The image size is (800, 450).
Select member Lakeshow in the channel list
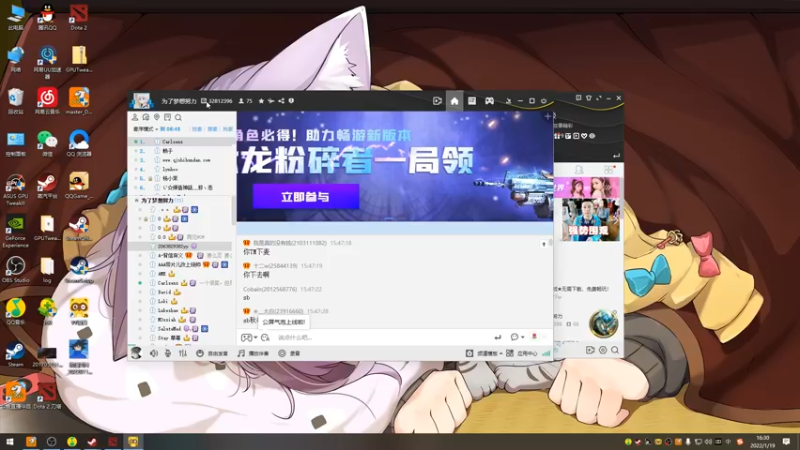point(181,310)
